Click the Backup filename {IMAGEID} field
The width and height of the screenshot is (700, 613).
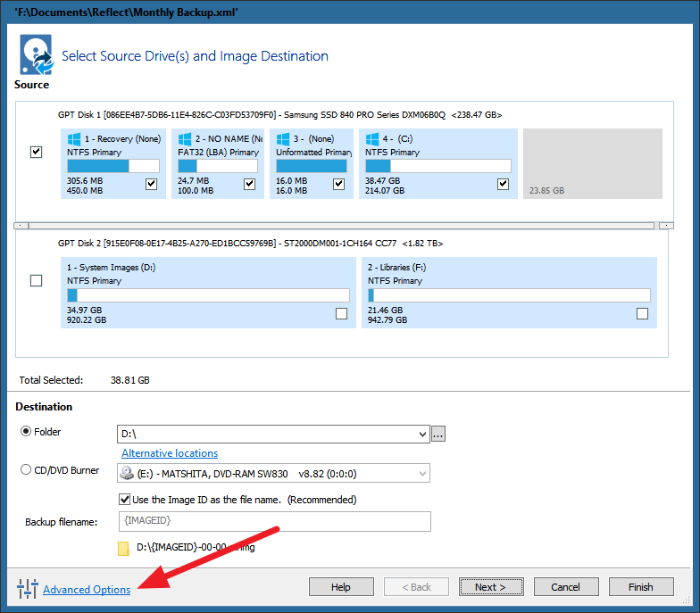tap(275, 521)
